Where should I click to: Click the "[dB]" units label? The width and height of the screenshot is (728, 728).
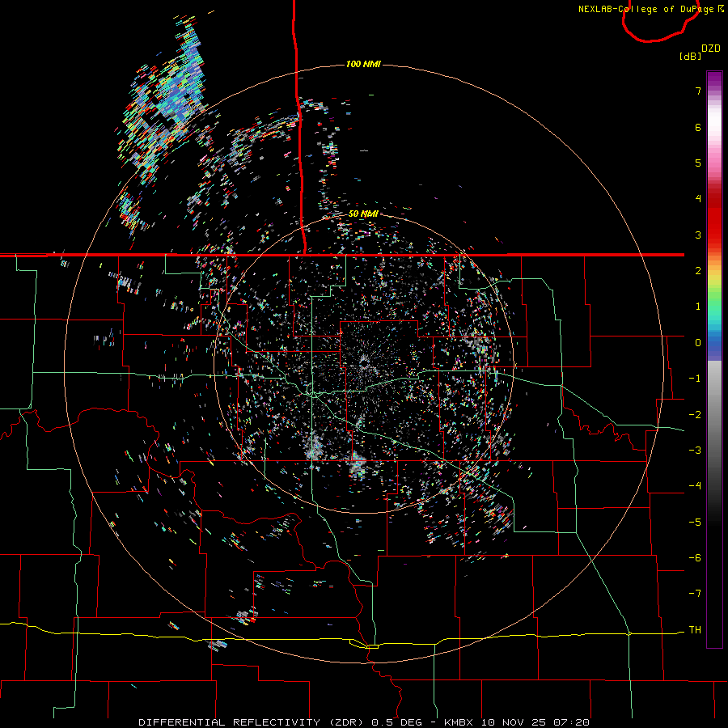[690, 56]
